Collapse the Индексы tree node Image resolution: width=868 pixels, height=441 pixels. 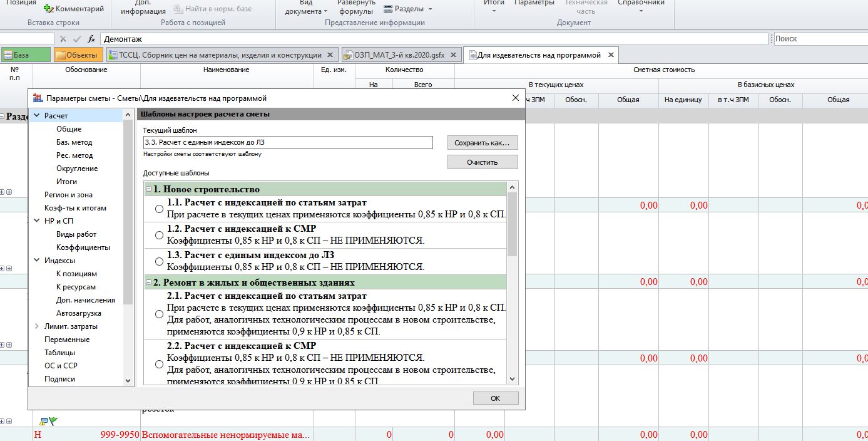click(37, 261)
